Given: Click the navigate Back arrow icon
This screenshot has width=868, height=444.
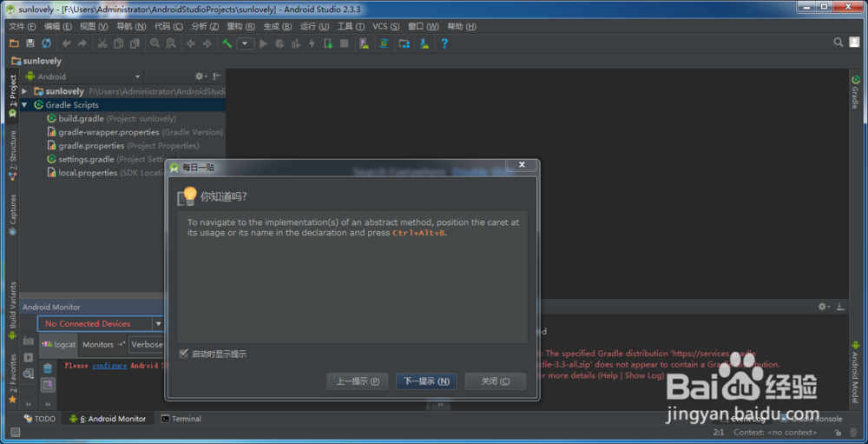Looking at the screenshot, I should (191, 43).
